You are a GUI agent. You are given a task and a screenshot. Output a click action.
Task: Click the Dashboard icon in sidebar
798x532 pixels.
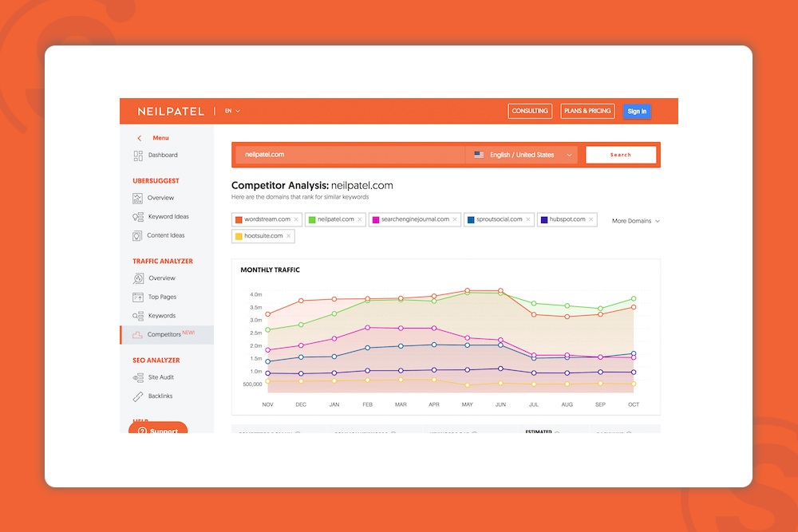(138, 156)
